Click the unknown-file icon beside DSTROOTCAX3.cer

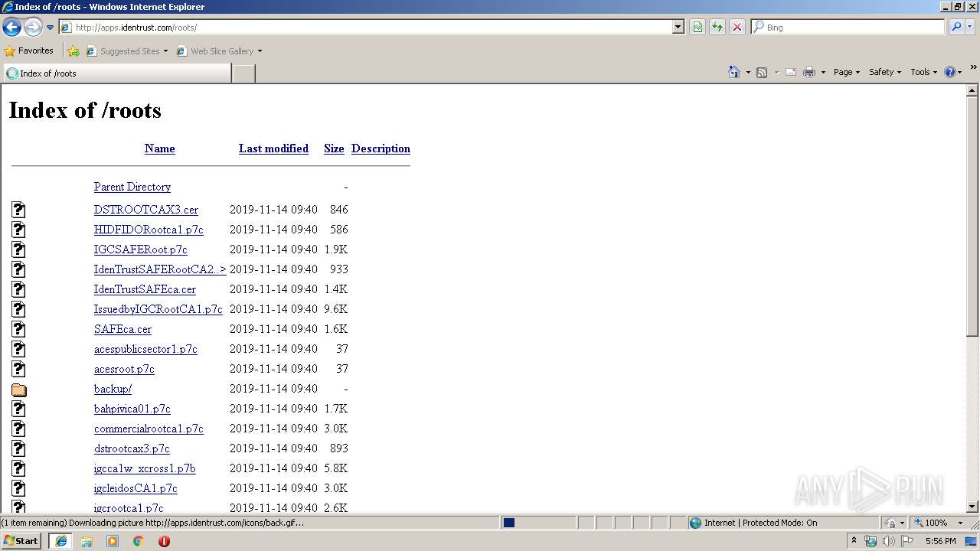(x=19, y=210)
